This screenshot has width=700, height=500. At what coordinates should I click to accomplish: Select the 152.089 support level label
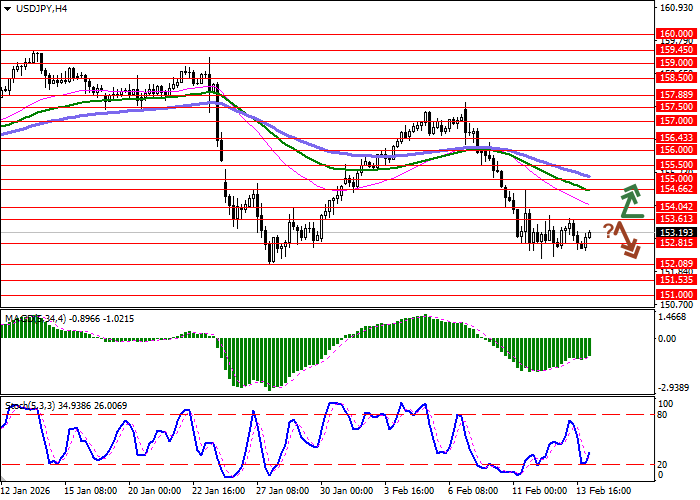(x=677, y=263)
